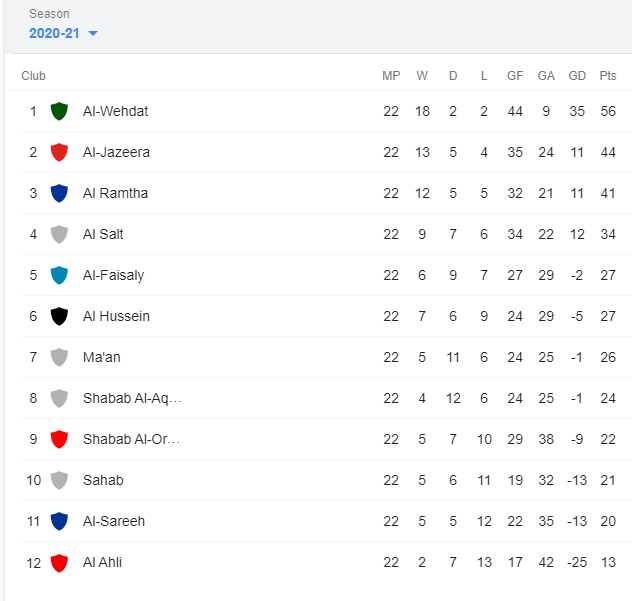The width and height of the screenshot is (632, 601).
Task: Open Shabab Al-Aq… club entry
Action: (x=132, y=398)
